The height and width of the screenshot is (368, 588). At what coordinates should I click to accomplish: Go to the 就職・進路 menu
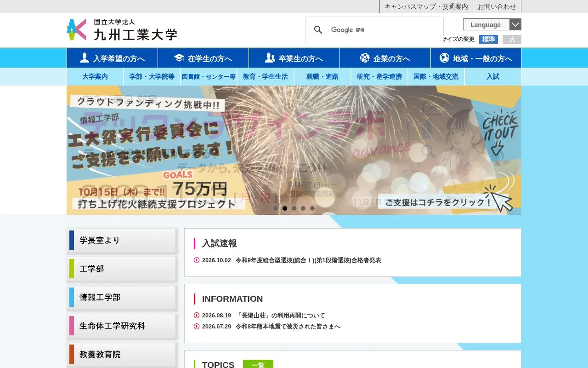coord(322,77)
